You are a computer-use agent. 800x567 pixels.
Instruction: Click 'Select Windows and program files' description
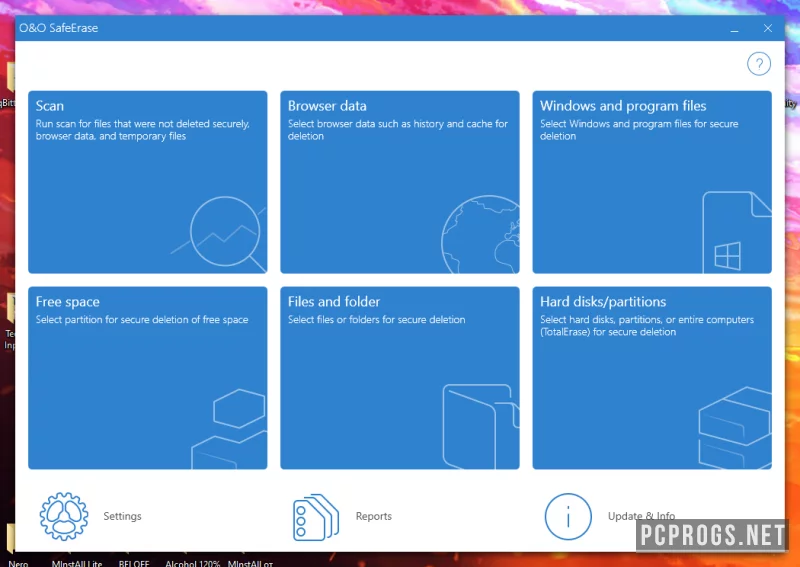[x=639, y=130]
